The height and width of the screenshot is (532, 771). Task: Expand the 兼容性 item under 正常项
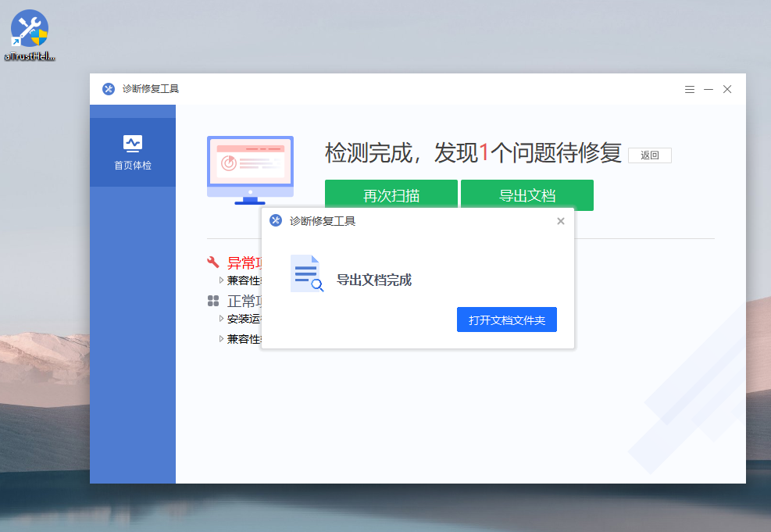pyautogui.click(x=222, y=339)
